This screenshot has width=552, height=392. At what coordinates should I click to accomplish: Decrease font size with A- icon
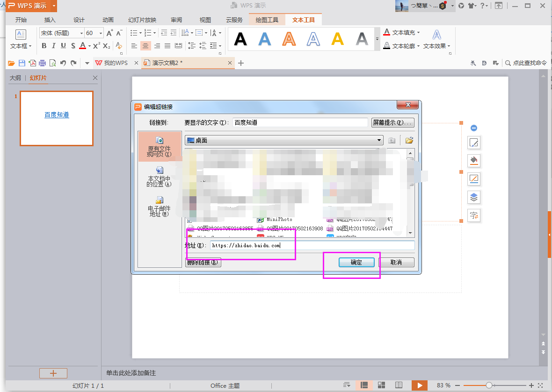click(119, 33)
